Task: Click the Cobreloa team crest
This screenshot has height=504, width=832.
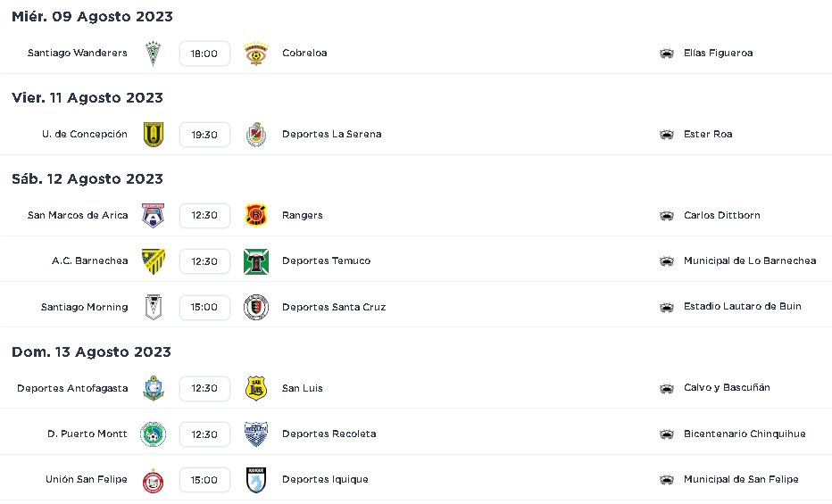Action: pyautogui.click(x=255, y=54)
